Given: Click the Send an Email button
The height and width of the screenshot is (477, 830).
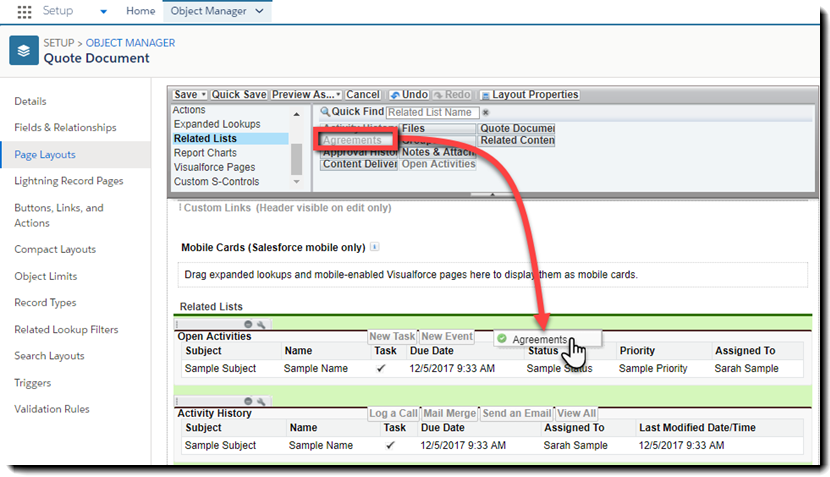Looking at the screenshot, I should pyautogui.click(x=517, y=413).
